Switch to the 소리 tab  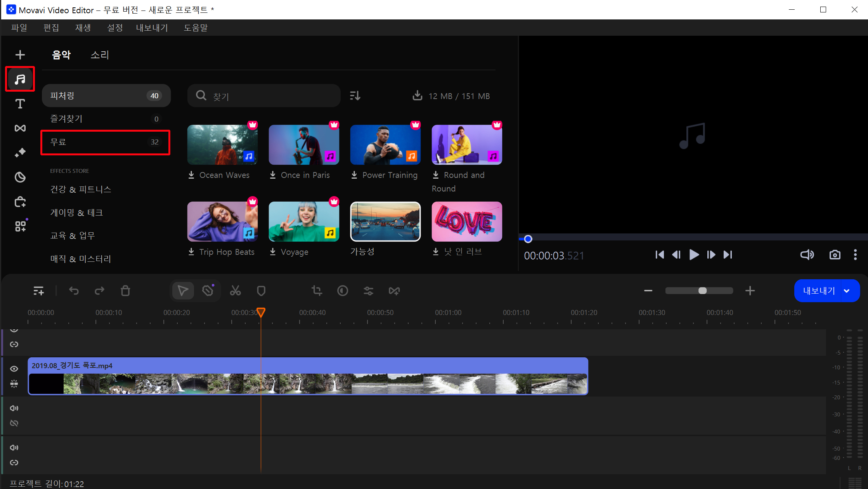(x=100, y=55)
